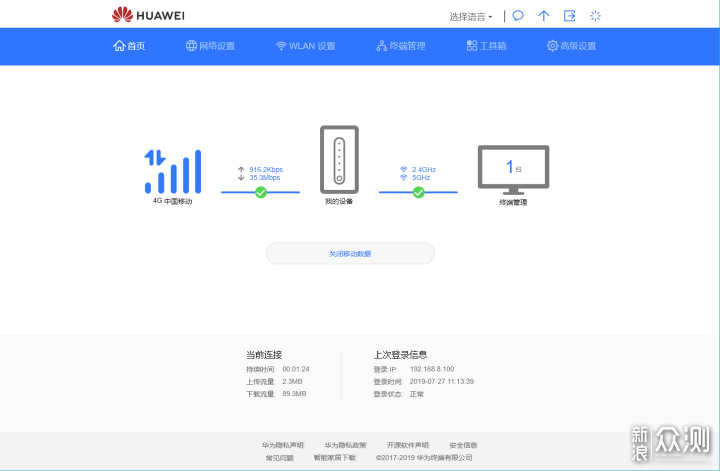Click the reboot spinner icon in header

(x=596, y=16)
